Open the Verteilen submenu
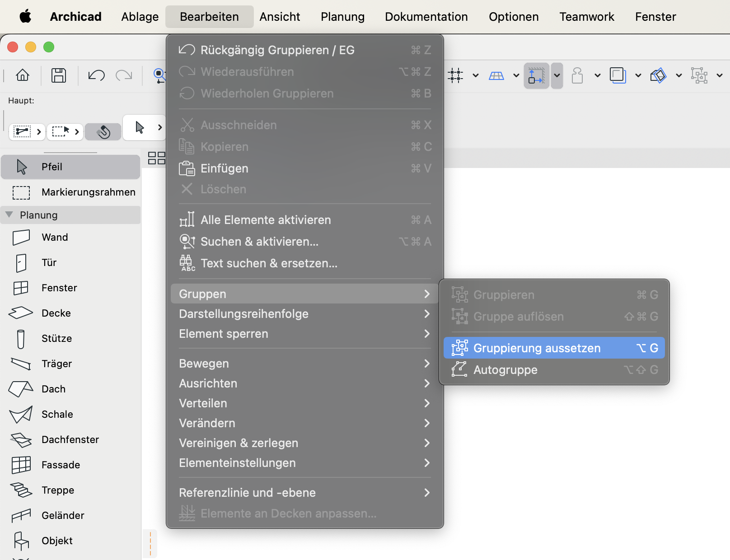The height and width of the screenshot is (560, 730). [x=304, y=403]
